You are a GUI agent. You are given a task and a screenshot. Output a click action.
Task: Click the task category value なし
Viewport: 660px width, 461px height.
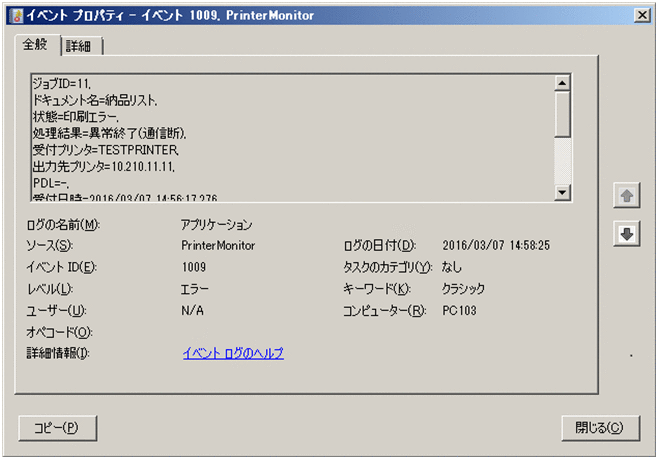pyautogui.click(x=452, y=267)
